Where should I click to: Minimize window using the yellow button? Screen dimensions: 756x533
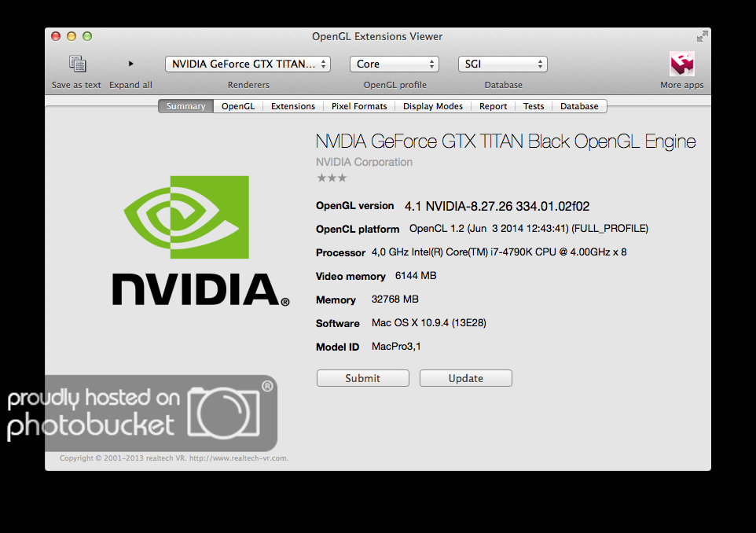pyautogui.click(x=72, y=36)
